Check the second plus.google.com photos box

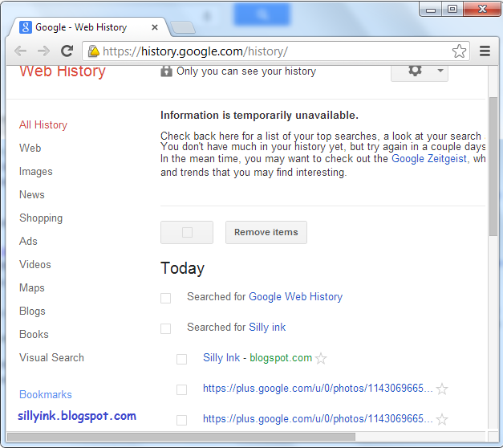181,420
